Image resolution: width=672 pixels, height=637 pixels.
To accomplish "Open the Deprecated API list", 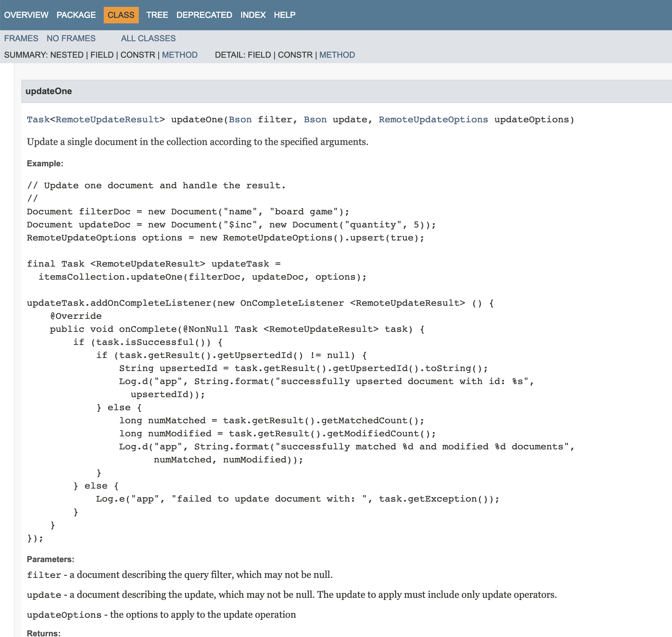I will tap(204, 15).
